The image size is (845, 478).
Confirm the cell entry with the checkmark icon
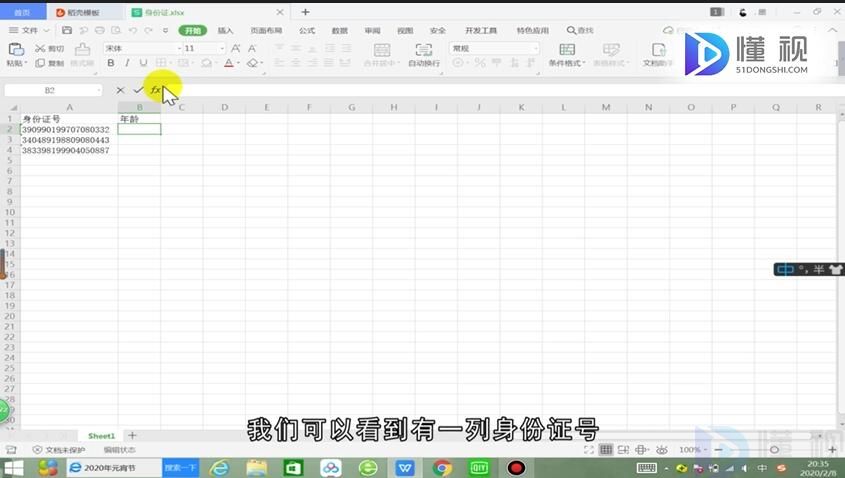[x=138, y=90]
